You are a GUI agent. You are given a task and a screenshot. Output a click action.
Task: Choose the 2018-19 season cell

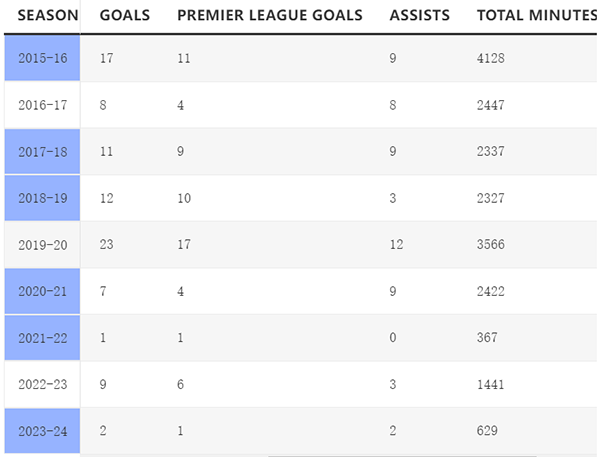pos(42,198)
